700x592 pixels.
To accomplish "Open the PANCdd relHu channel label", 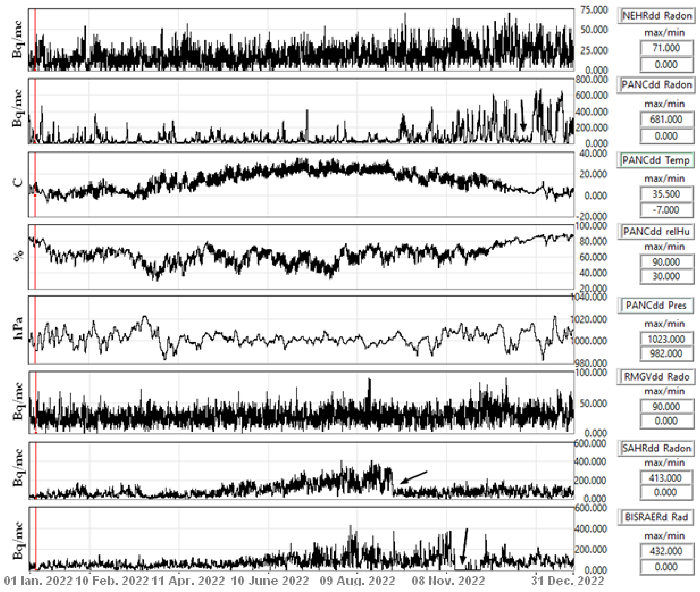I will [656, 232].
